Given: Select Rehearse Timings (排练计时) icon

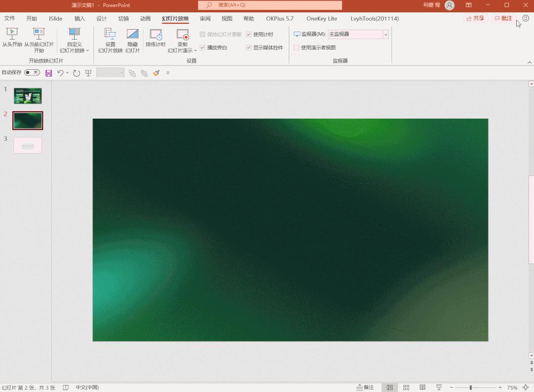Looking at the screenshot, I should click(156, 35).
